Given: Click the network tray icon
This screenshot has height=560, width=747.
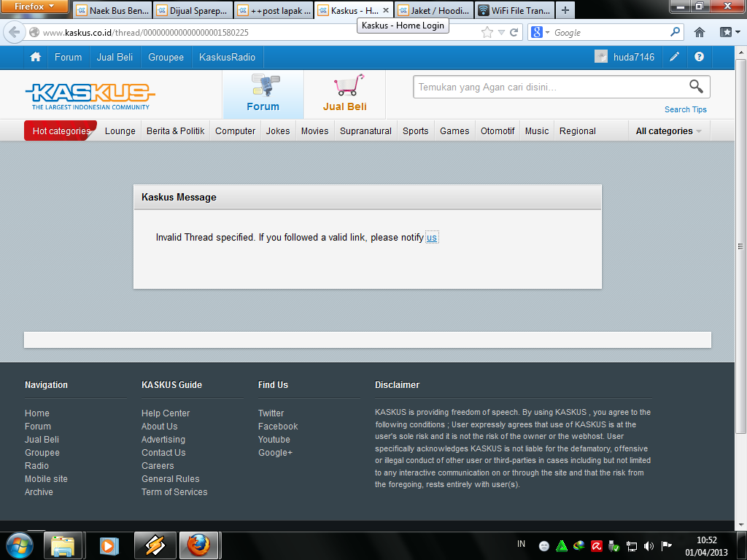Looking at the screenshot, I should [631, 545].
